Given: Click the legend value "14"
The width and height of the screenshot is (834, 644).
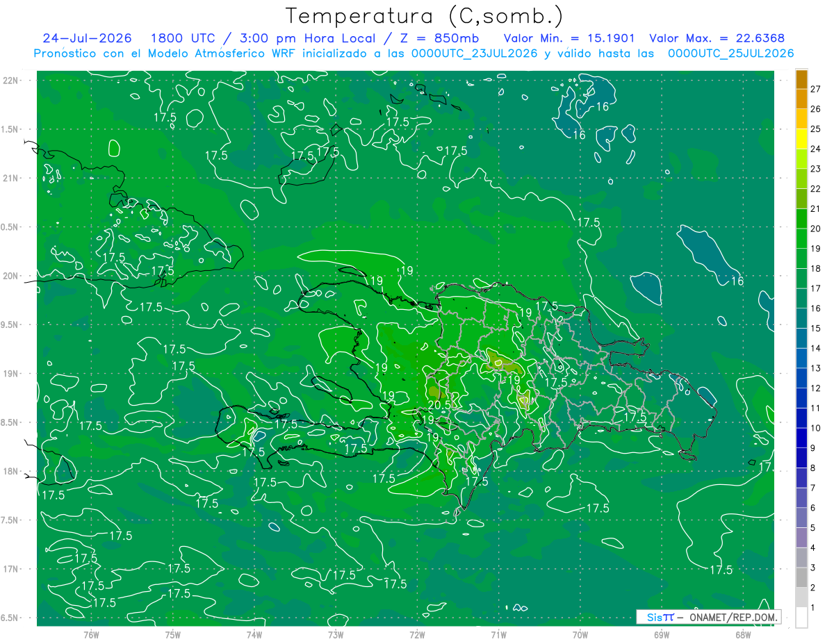Looking at the screenshot, I should pyautogui.click(x=816, y=348).
